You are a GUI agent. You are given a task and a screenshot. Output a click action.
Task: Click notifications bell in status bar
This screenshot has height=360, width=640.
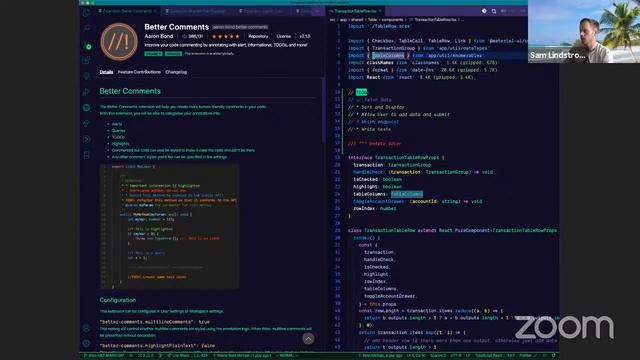(x=553, y=356)
